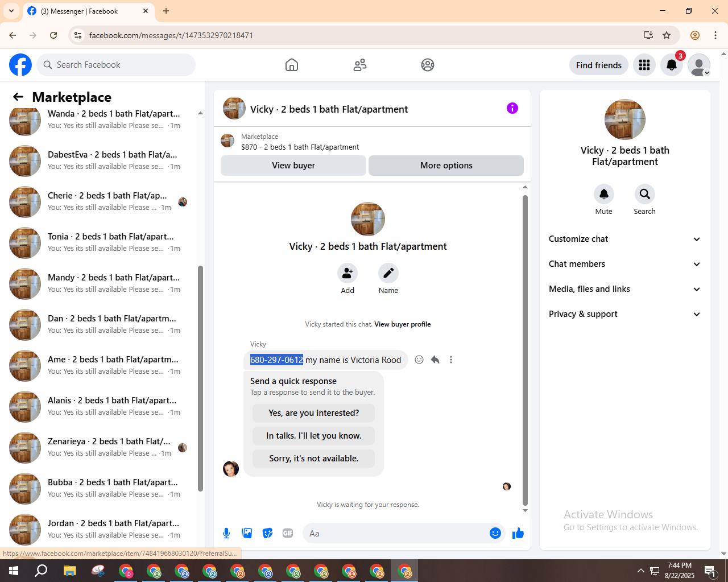Image resolution: width=728 pixels, height=582 pixels.
Task: Go back using Marketplace arrow
Action: point(18,97)
